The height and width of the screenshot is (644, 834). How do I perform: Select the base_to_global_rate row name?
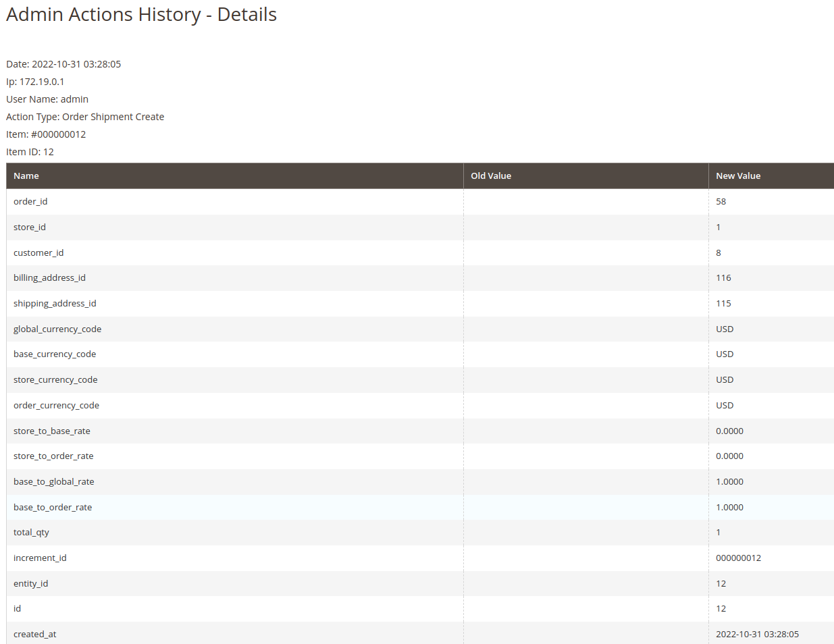[x=54, y=481]
